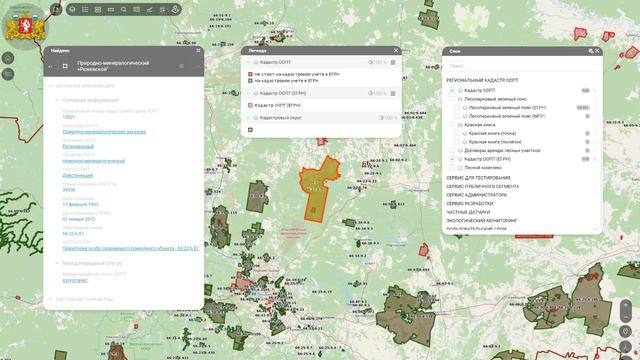The image size is (640, 360).
Task: Open Действующий status link
Action: coord(78,176)
